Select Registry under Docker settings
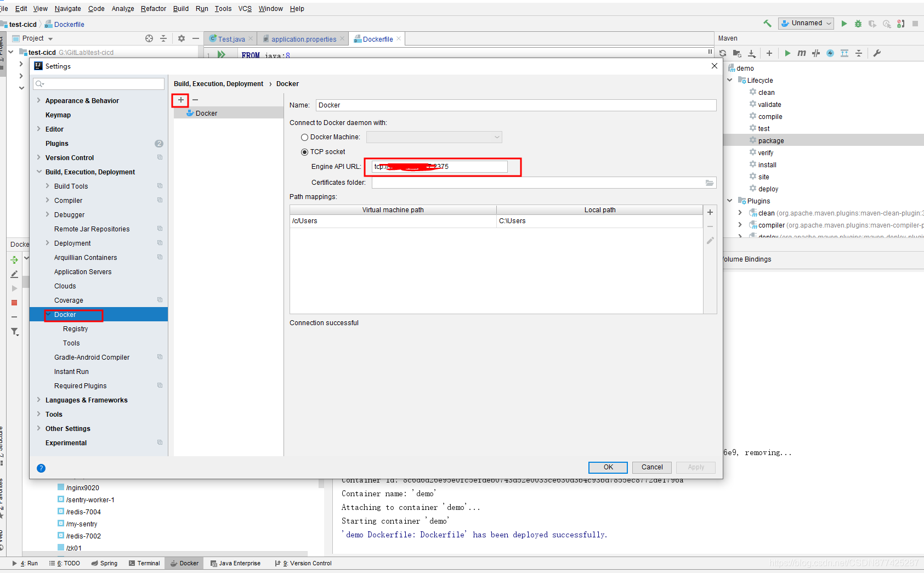 pos(75,329)
